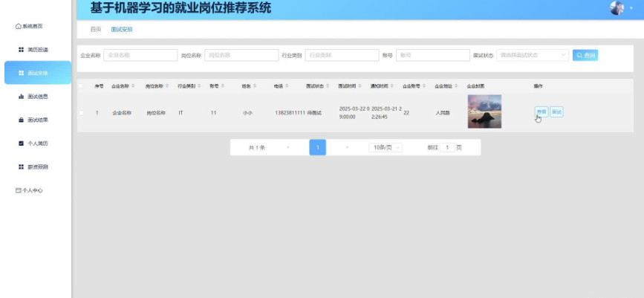Sort the table by 通知时间 column arrows
The height and width of the screenshot is (298, 644).
point(391,86)
